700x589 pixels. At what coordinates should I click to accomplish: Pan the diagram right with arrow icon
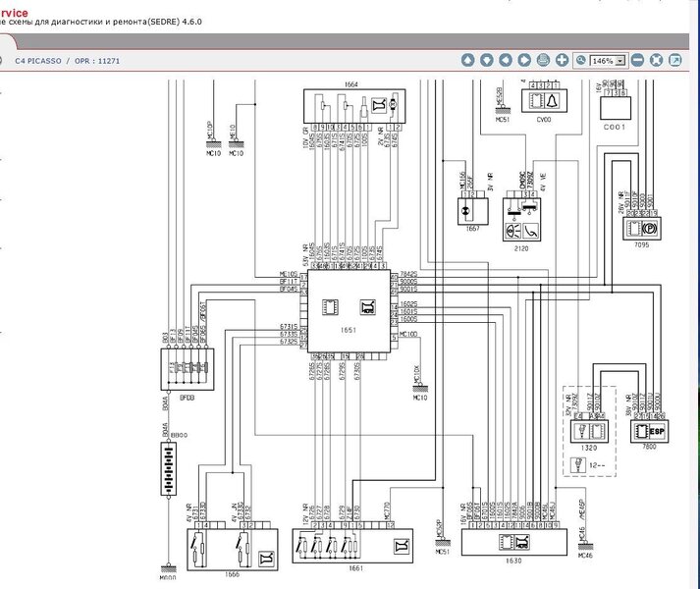point(524,60)
